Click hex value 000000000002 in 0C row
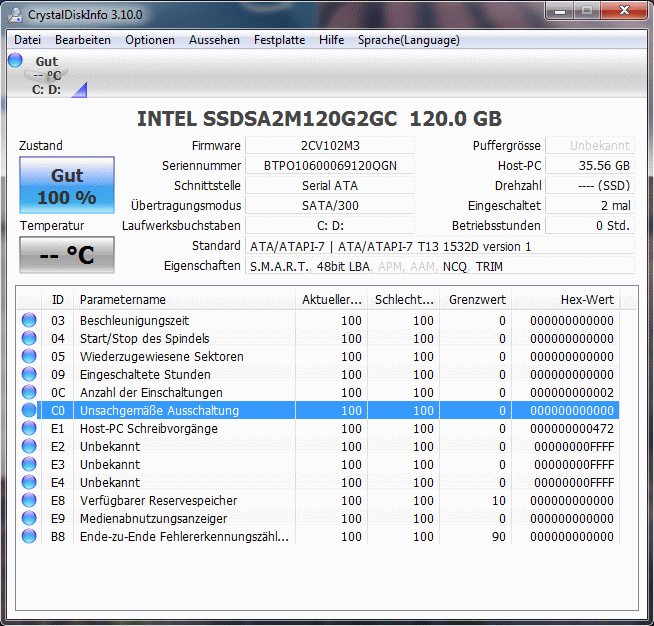The image size is (654, 626). click(x=572, y=392)
